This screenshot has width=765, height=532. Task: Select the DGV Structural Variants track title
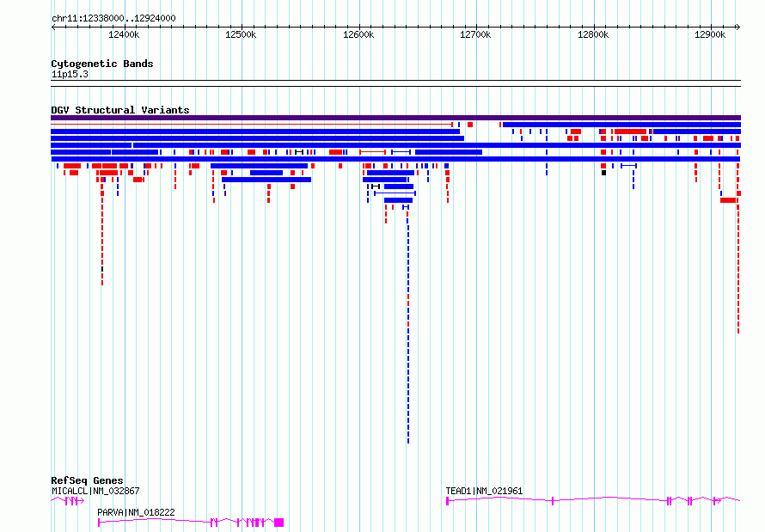120,110
